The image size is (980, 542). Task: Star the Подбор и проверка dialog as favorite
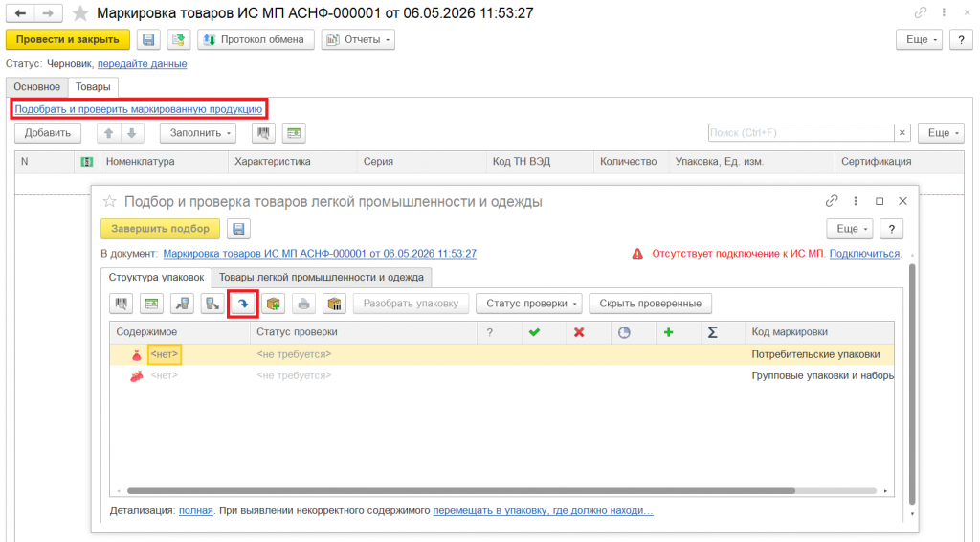coord(109,201)
